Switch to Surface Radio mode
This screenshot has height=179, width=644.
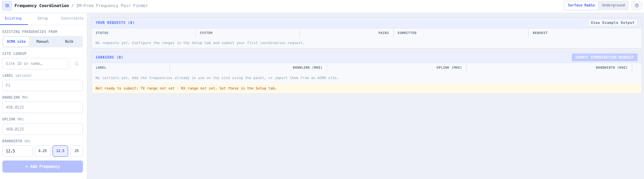(581, 5)
